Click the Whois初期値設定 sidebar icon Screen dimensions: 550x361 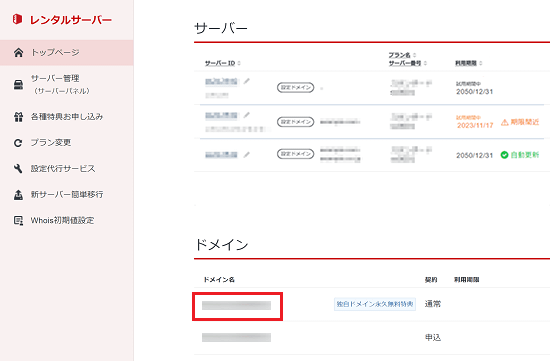pyautogui.click(x=18, y=221)
